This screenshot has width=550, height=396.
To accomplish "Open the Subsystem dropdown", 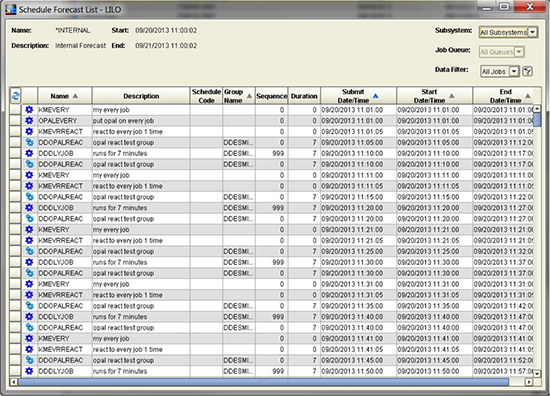I will [532, 32].
